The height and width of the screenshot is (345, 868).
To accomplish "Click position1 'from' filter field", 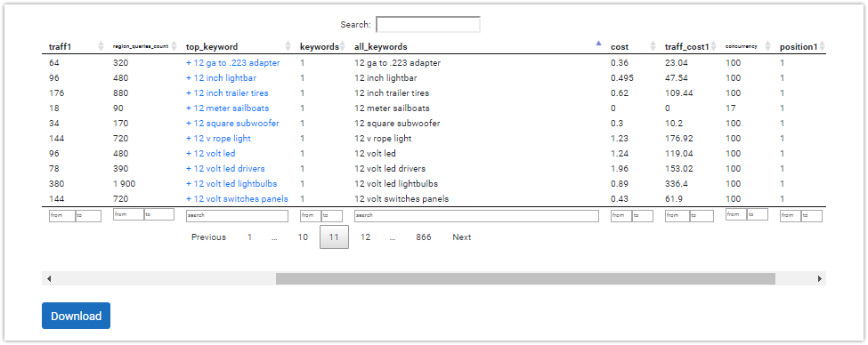I will pyautogui.click(x=791, y=216).
